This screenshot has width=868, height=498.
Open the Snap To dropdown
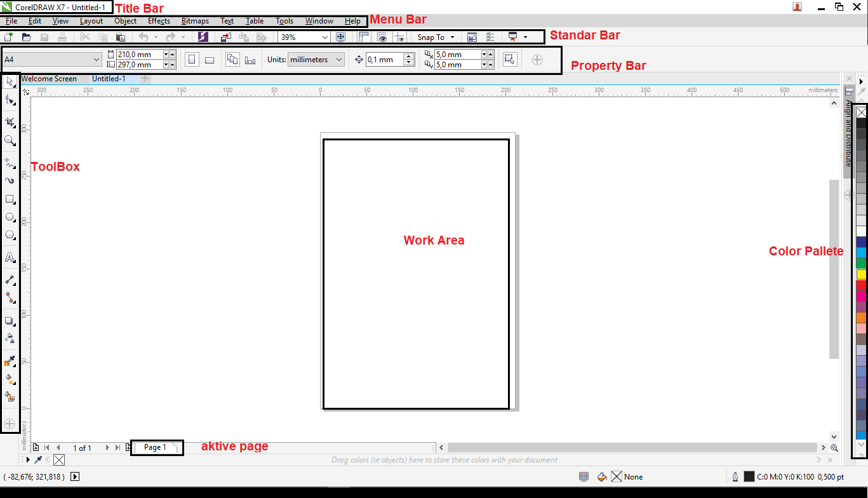[436, 37]
